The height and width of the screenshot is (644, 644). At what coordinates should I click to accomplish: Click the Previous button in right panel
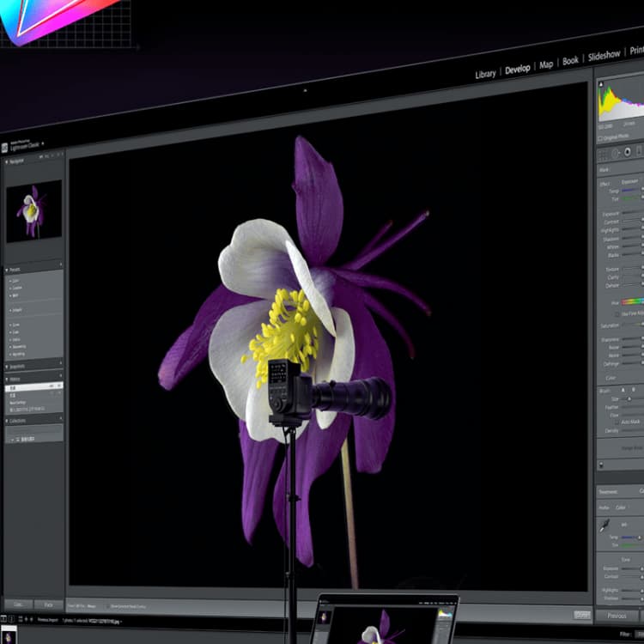(x=617, y=616)
